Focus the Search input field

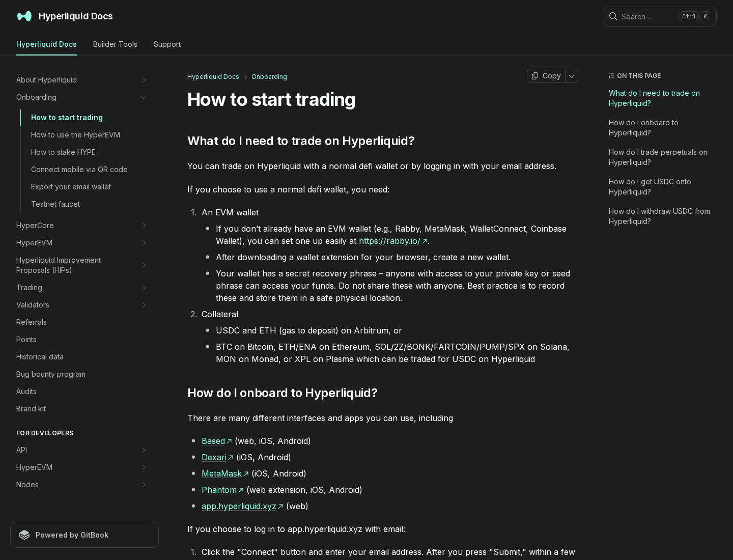pos(660,16)
